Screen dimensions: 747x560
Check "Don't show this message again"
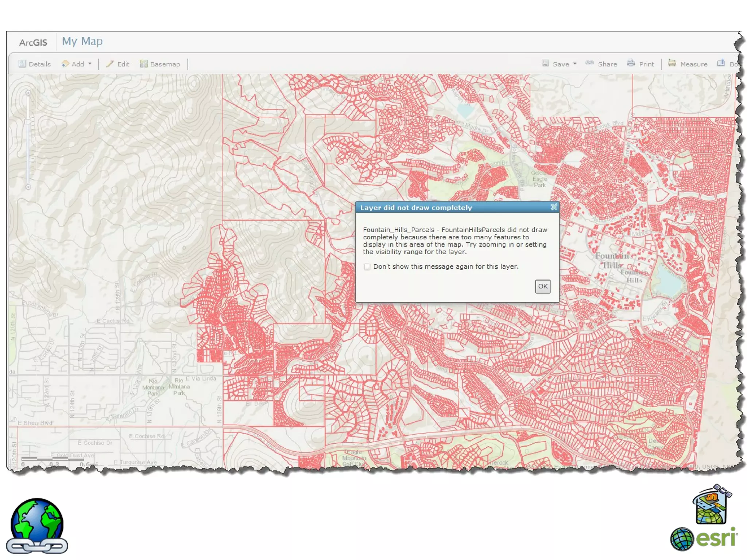[x=367, y=267]
